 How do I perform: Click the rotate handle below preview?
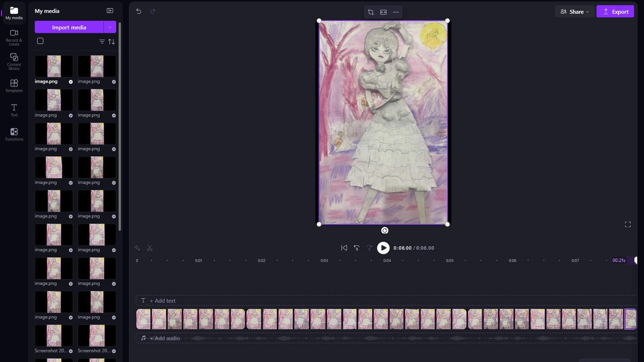385,231
